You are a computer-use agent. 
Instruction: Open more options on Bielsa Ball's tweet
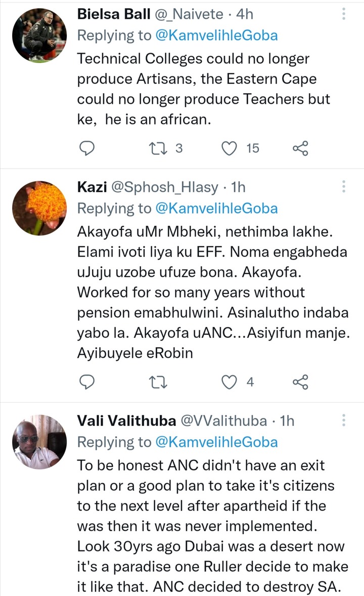(x=343, y=14)
